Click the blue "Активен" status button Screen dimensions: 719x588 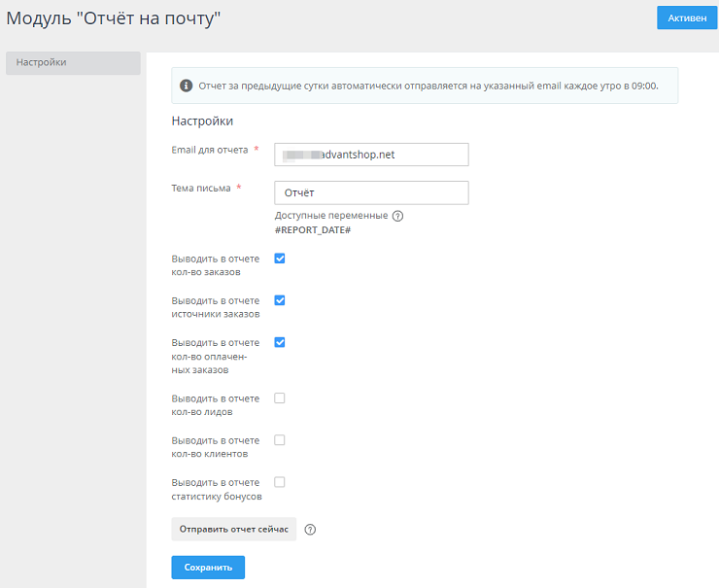pos(686,17)
